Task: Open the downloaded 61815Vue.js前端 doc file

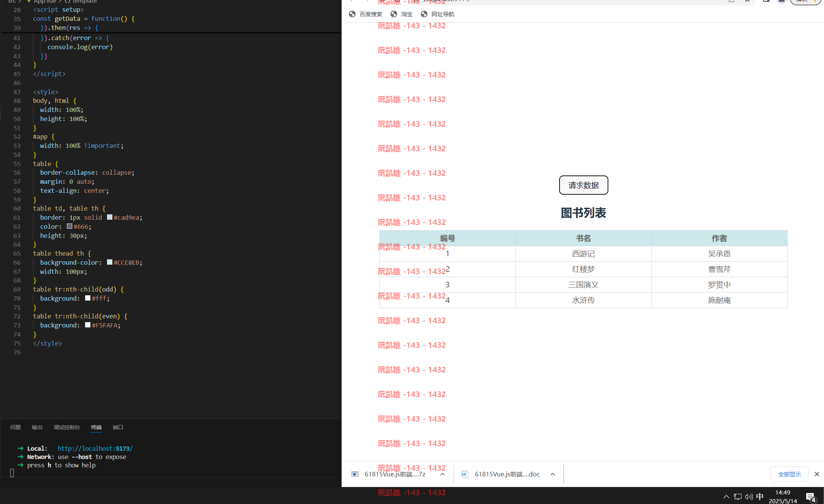Action: point(507,474)
